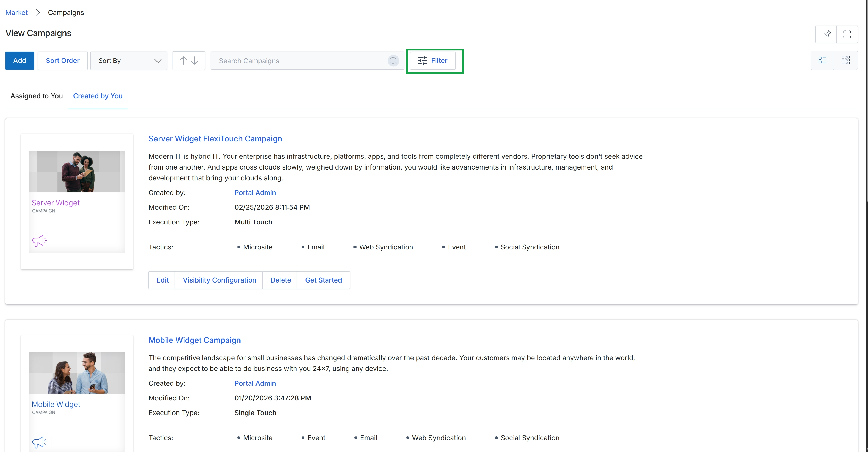Image resolution: width=868 pixels, height=452 pixels.
Task: Switch to Assigned to You tab
Action: point(37,96)
